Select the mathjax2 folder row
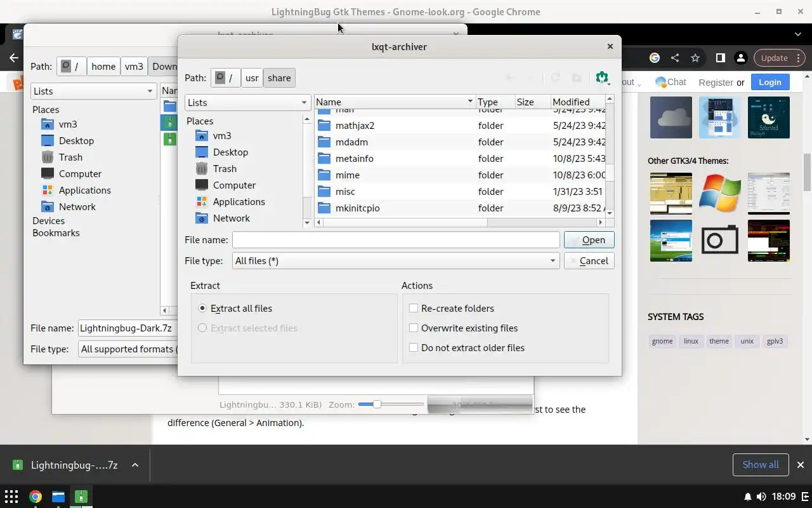The image size is (812, 508). 461,126
